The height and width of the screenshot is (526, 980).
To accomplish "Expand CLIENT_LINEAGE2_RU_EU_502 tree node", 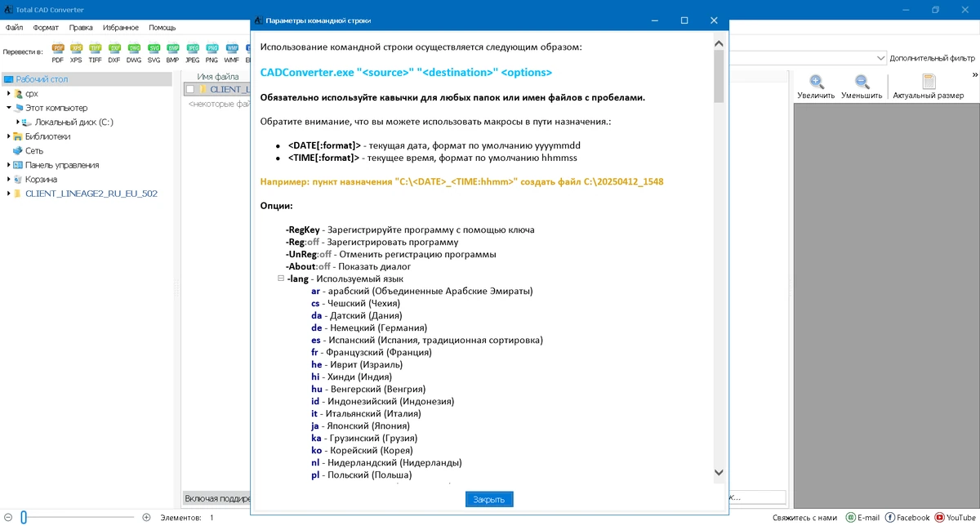I will click(x=9, y=194).
